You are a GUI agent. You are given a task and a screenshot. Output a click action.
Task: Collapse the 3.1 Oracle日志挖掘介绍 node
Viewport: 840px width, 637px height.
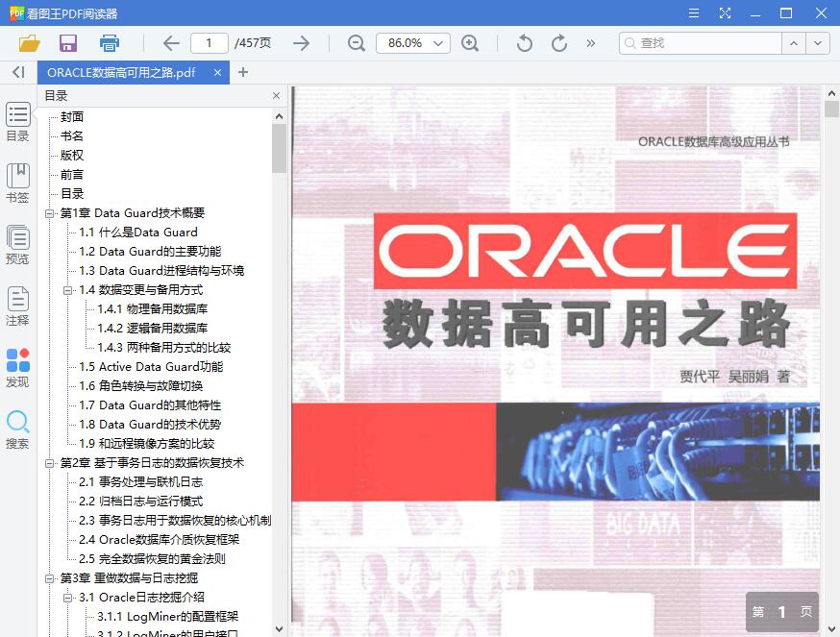(67, 598)
